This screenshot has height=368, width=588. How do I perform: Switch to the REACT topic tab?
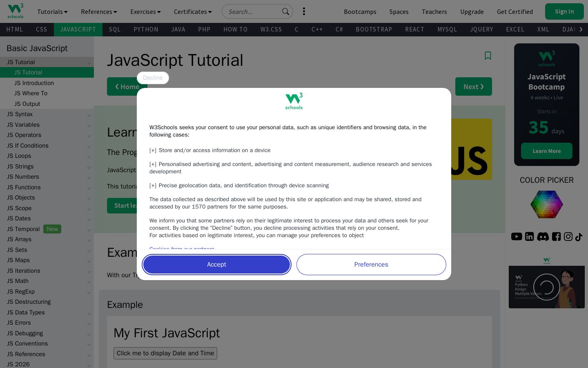tap(415, 29)
